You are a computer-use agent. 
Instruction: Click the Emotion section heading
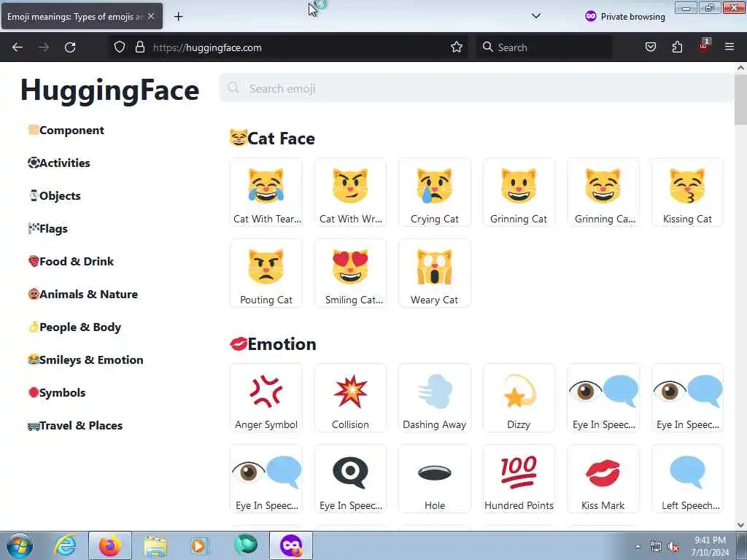click(x=273, y=344)
